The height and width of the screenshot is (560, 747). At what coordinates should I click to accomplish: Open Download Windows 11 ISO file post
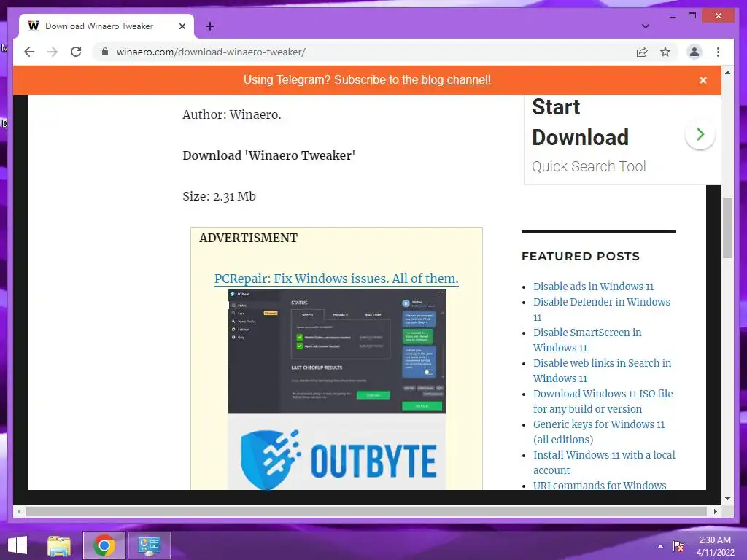click(603, 401)
